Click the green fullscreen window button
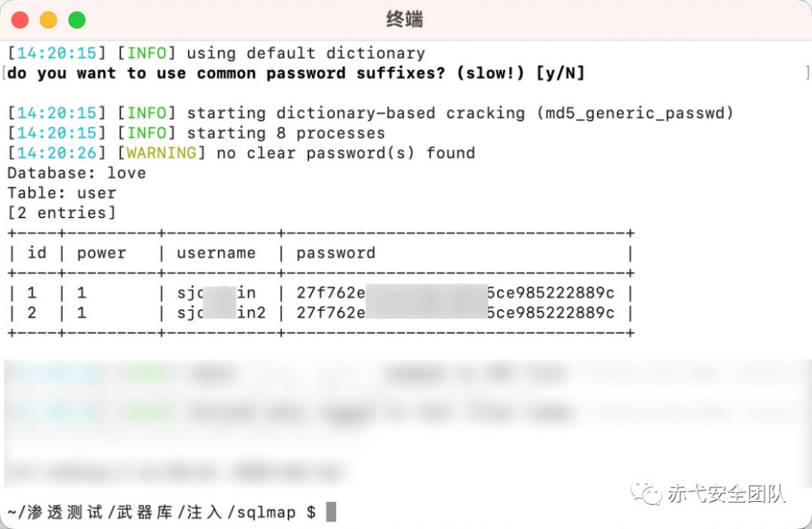This screenshot has width=812, height=529. 77,20
